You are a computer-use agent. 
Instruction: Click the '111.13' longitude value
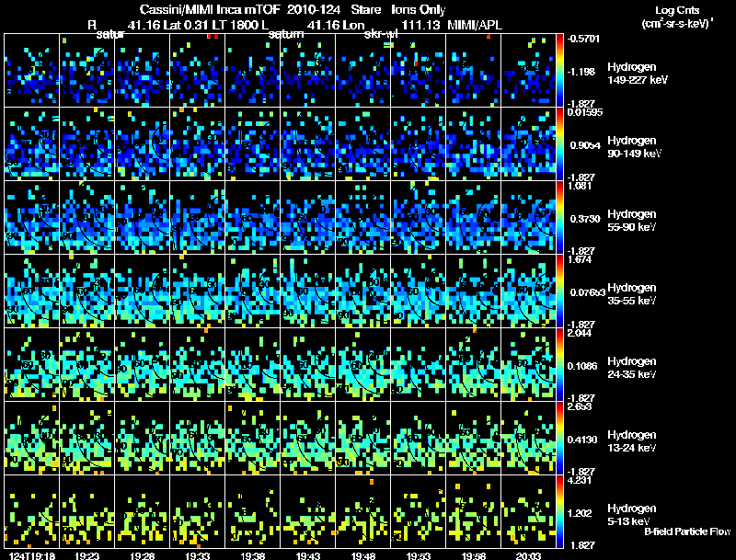(420, 25)
